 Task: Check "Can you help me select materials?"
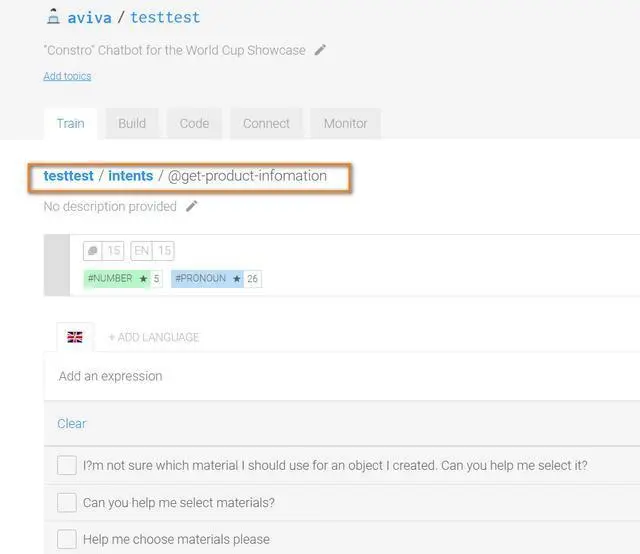pyautogui.click(x=67, y=502)
